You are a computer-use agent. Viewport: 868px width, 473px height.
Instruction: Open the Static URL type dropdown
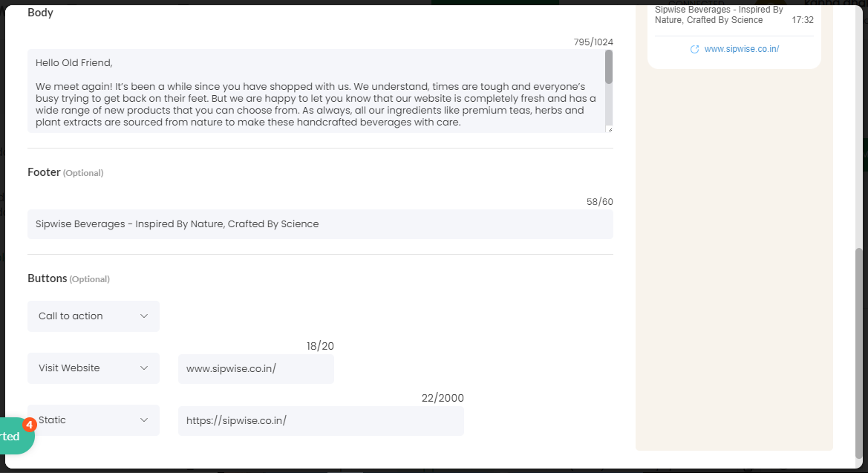pos(93,420)
